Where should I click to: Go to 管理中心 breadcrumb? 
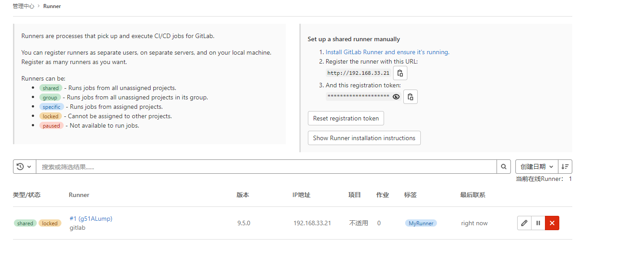pyautogui.click(x=23, y=6)
